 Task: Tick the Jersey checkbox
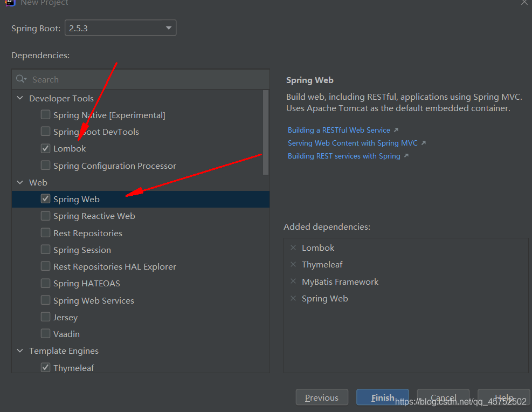(x=45, y=317)
